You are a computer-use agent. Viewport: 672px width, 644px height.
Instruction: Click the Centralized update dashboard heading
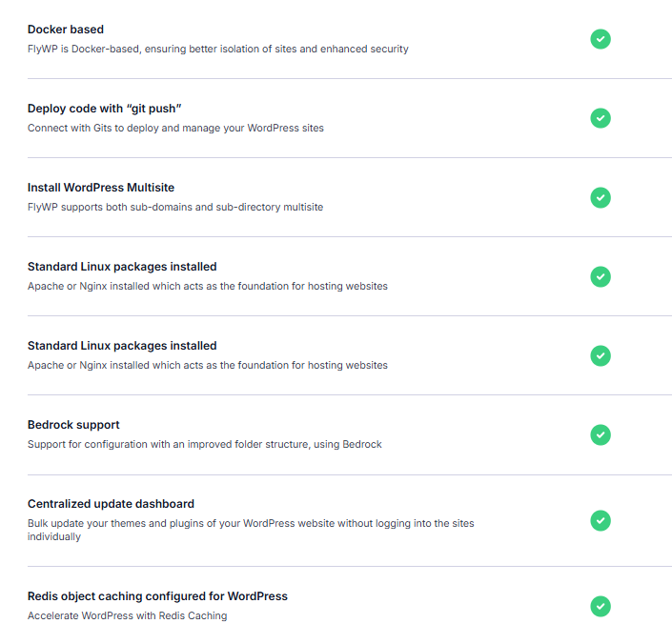111,504
